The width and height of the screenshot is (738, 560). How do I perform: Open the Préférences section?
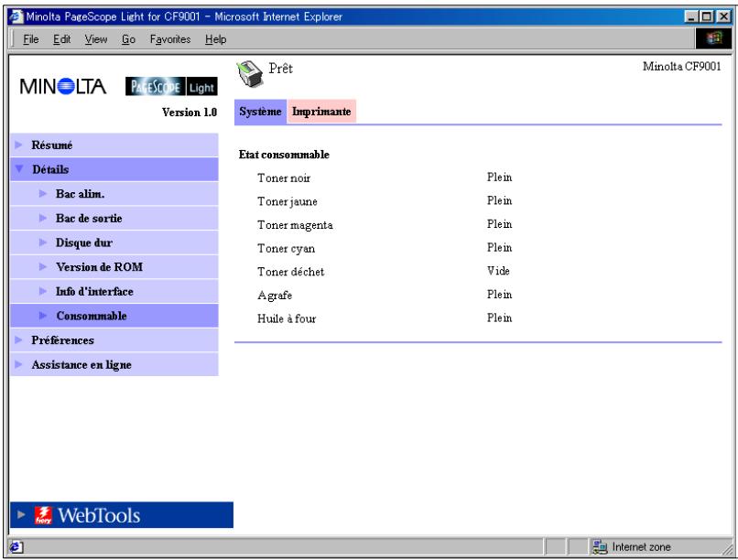coord(62,340)
